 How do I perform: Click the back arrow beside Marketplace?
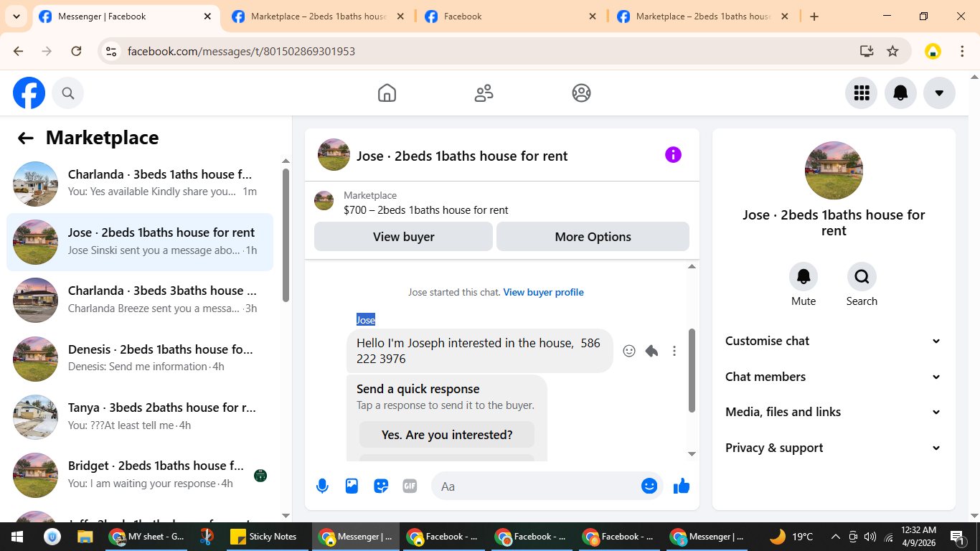(x=26, y=138)
